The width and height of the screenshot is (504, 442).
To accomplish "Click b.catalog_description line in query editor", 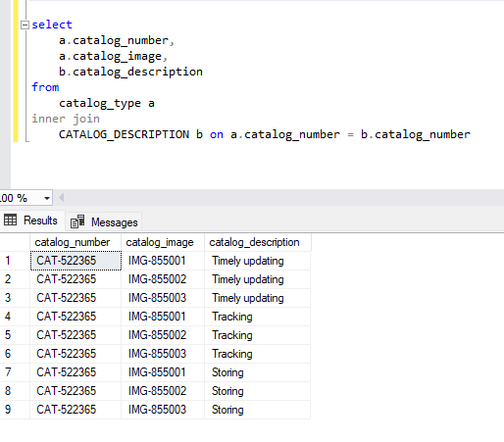I will point(130,72).
